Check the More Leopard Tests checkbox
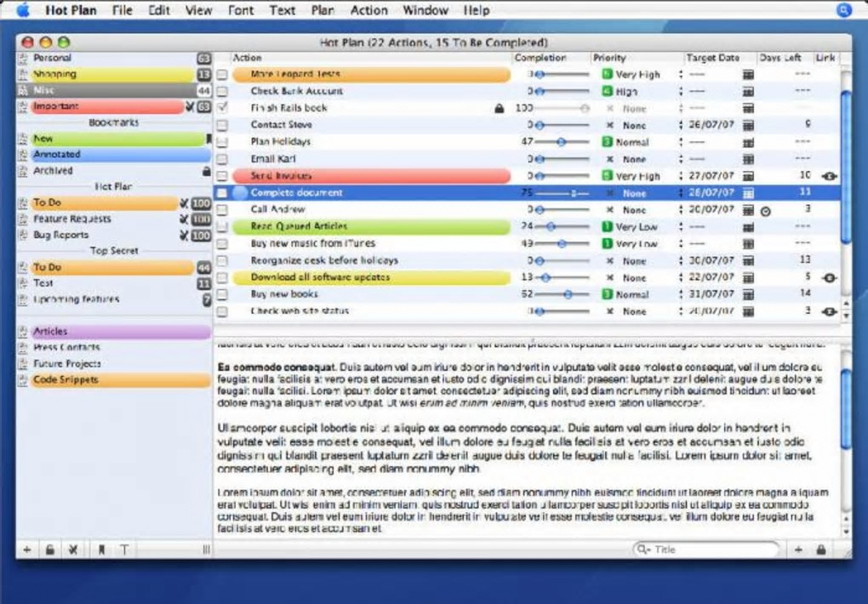 tap(222, 75)
